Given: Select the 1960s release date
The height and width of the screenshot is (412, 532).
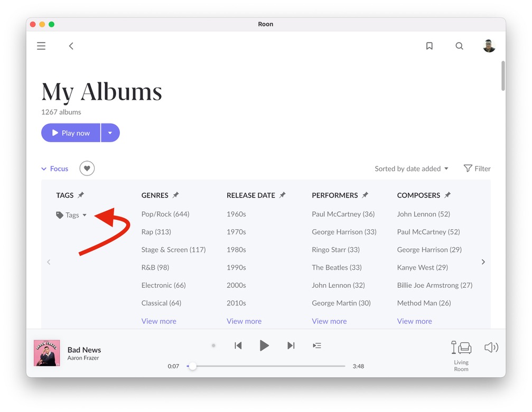Looking at the screenshot, I should 236,214.
